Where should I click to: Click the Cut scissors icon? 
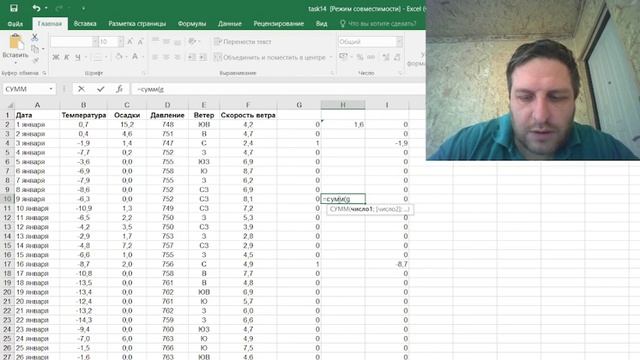tap(35, 38)
